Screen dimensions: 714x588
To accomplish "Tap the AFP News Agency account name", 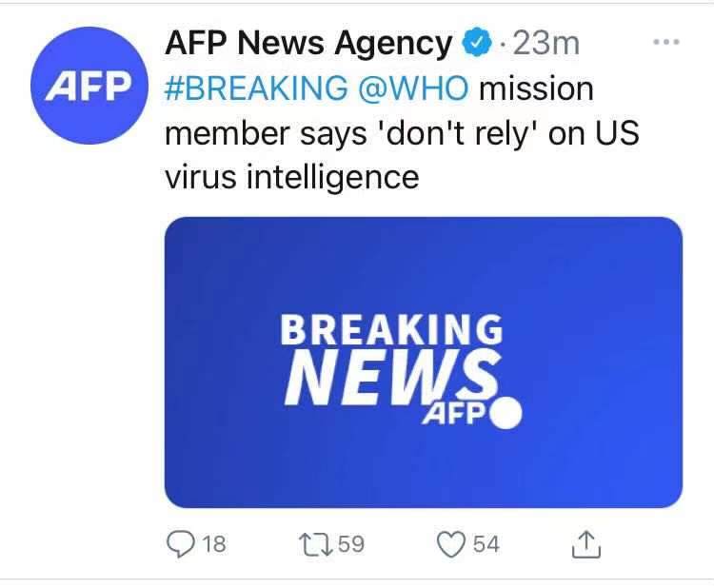I will pos(308,43).
